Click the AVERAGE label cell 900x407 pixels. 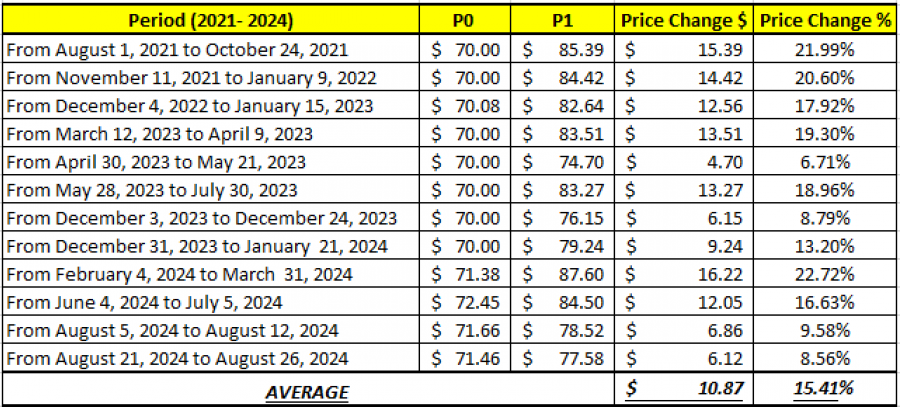coord(307,390)
